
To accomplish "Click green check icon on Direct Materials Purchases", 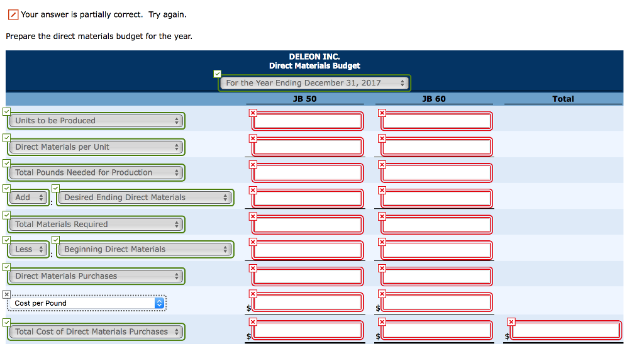I will [6, 267].
